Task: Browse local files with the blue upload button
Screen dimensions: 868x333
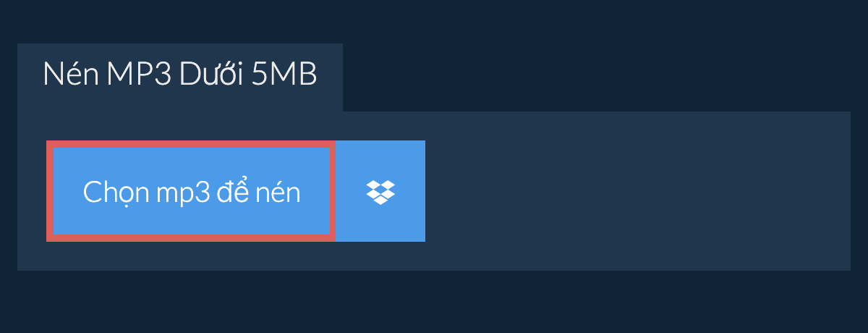Action: pyautogui.click(x=191, y=191)
